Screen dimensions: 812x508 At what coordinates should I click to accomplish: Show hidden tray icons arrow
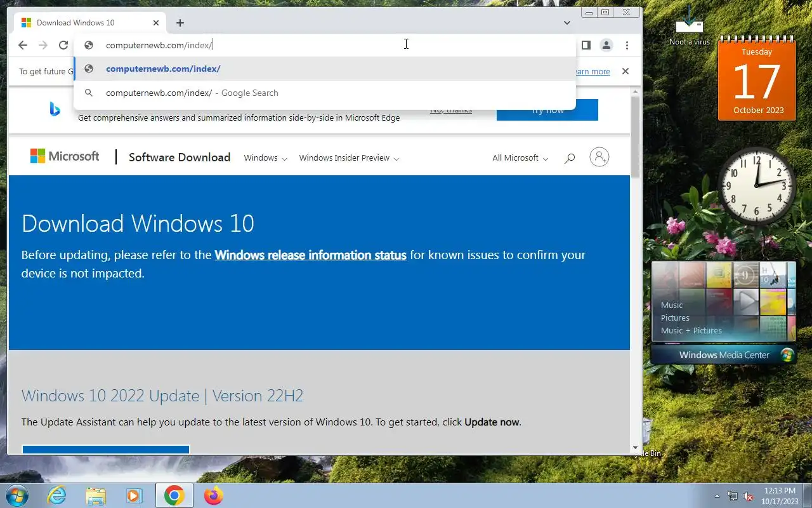click(717, 496)
